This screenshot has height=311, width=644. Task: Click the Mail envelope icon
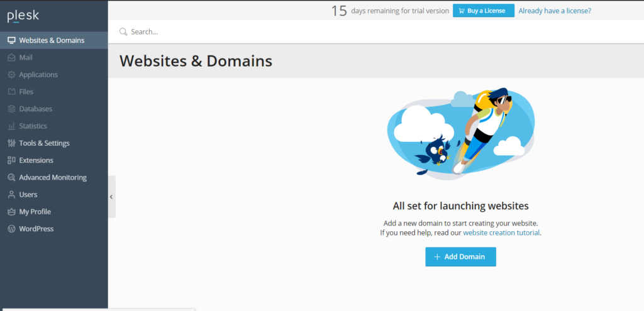(11, 57)
